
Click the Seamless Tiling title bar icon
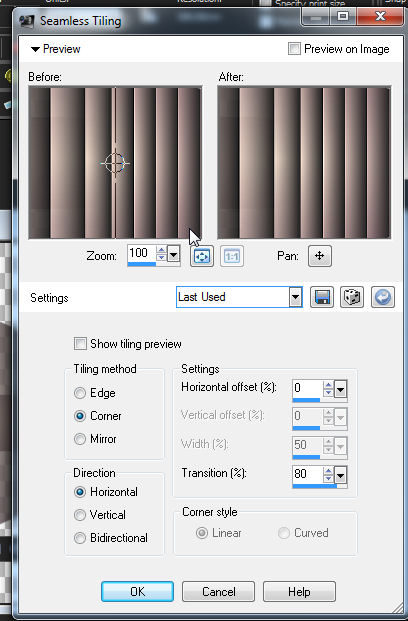coord(27,21)
